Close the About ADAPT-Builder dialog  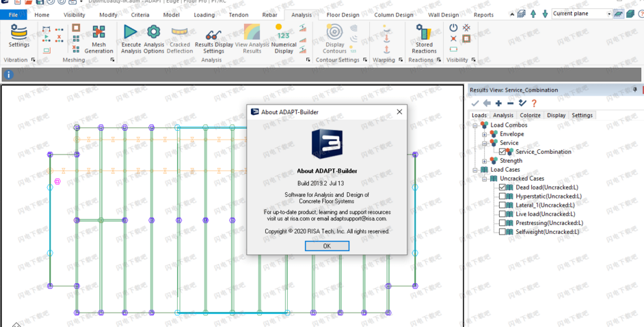click(399, 112)
